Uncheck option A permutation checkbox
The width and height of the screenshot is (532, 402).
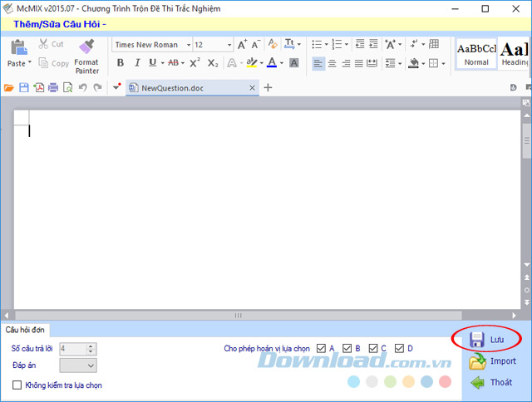321,348
